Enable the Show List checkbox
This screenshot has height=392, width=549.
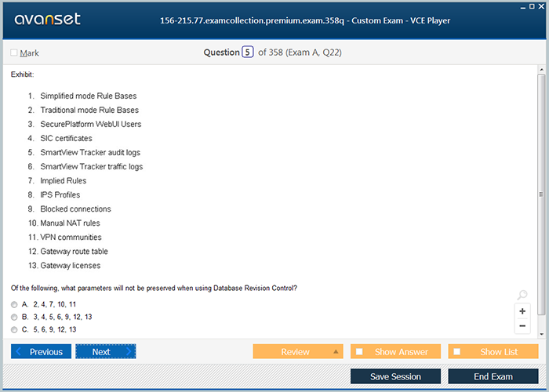457,352
